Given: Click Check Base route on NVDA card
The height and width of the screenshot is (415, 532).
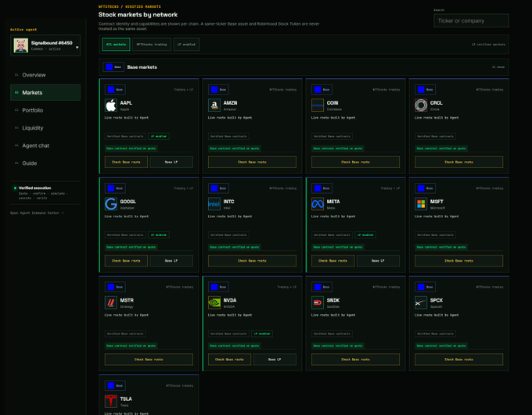Looking at the screenshot, I should click(229, 360).
